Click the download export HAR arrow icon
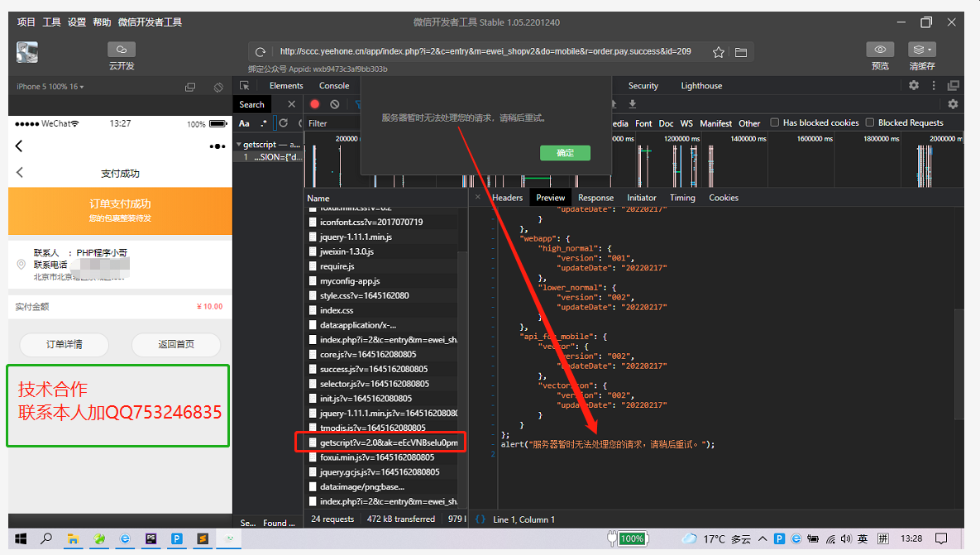The image size is (980, 555). click(x=633, y=103)
